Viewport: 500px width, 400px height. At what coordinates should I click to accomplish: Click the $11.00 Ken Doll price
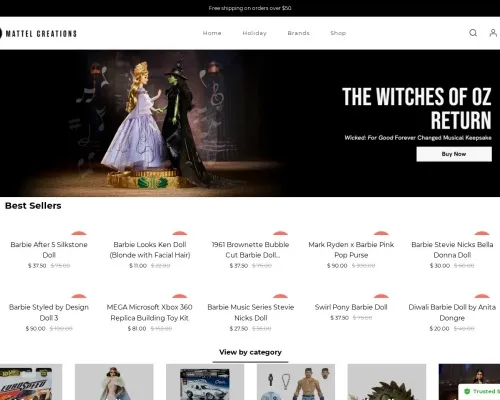coord(138,266)
